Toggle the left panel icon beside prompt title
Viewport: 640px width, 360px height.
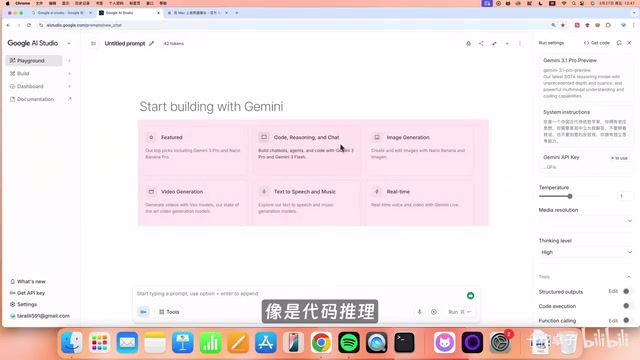tap(93, 43)
